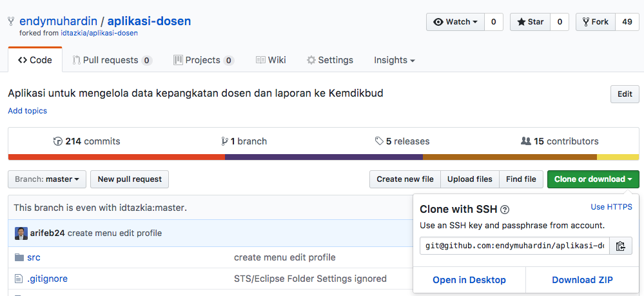Viewport: 644px width, 296px height.
Task: Open the .gitignore file link
Action: tap(47, 279)
